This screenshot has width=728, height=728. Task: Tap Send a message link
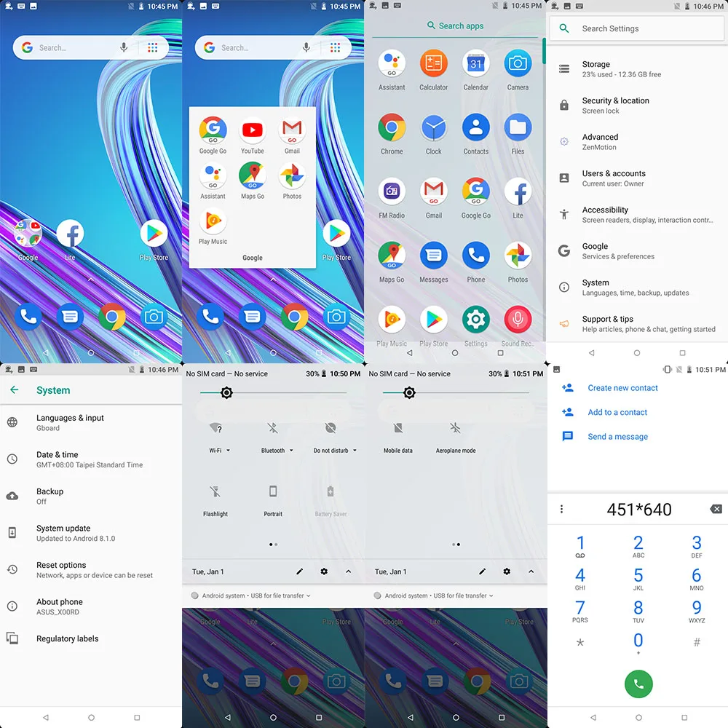click(618, 436)
